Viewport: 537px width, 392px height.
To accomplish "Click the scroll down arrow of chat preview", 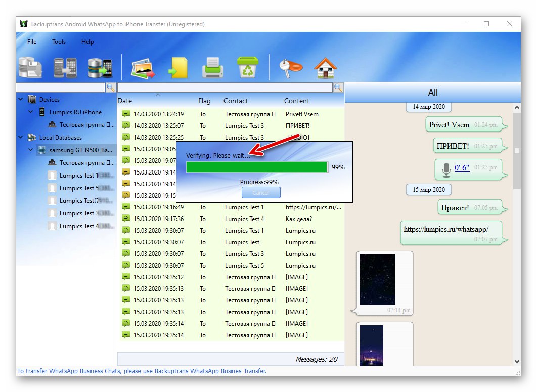I will [517, 362].
